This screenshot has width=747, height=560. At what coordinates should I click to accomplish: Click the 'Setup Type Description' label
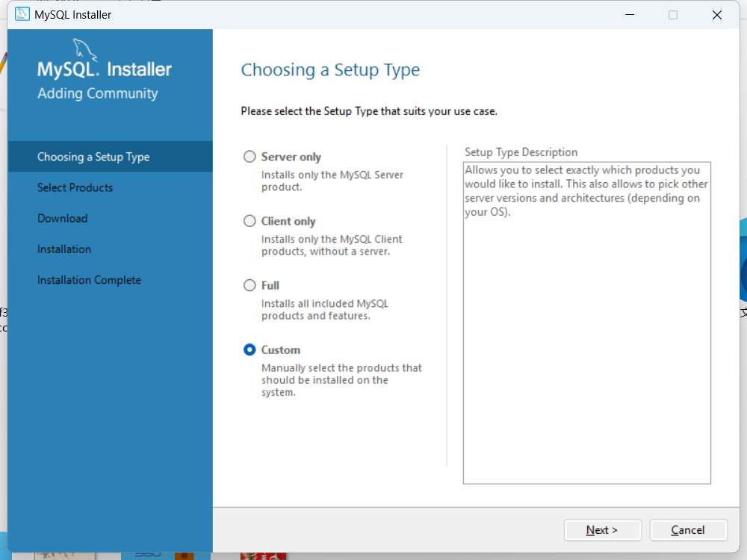tap(521, 152)
